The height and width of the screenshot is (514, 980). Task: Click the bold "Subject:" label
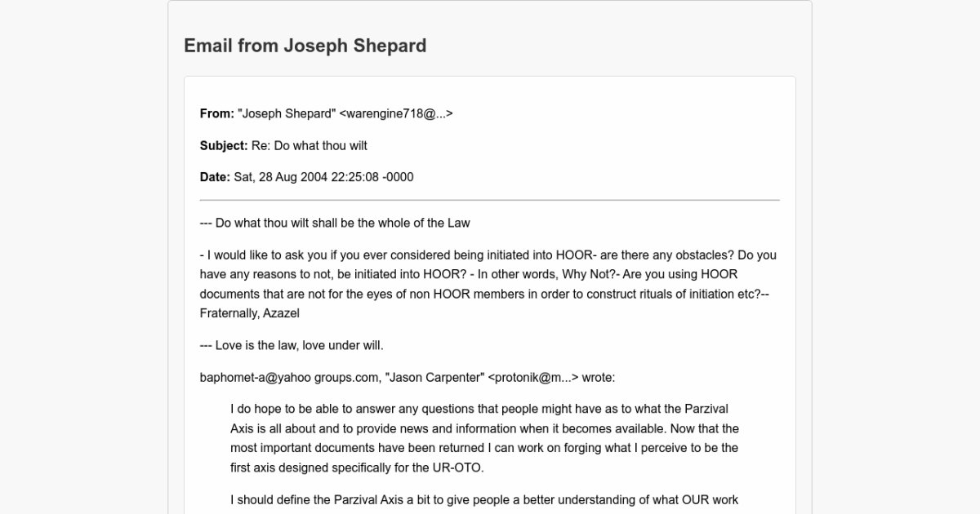point(224,145)
